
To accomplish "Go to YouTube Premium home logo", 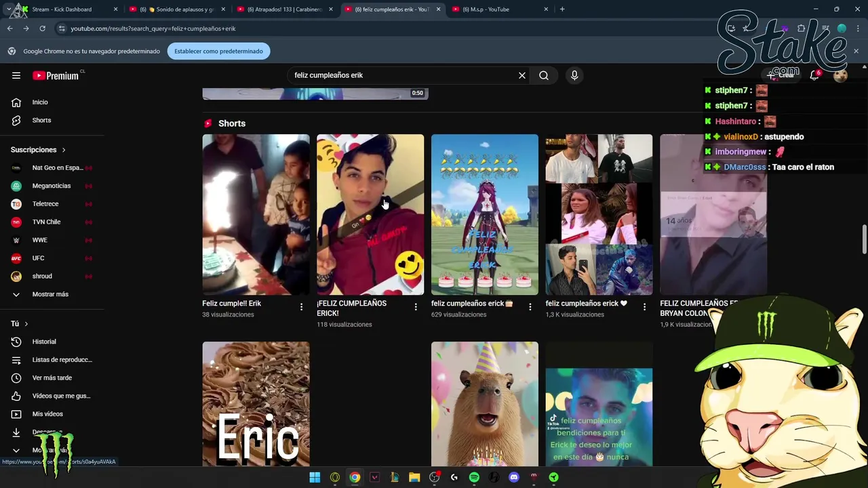I will tap(56, 75).
